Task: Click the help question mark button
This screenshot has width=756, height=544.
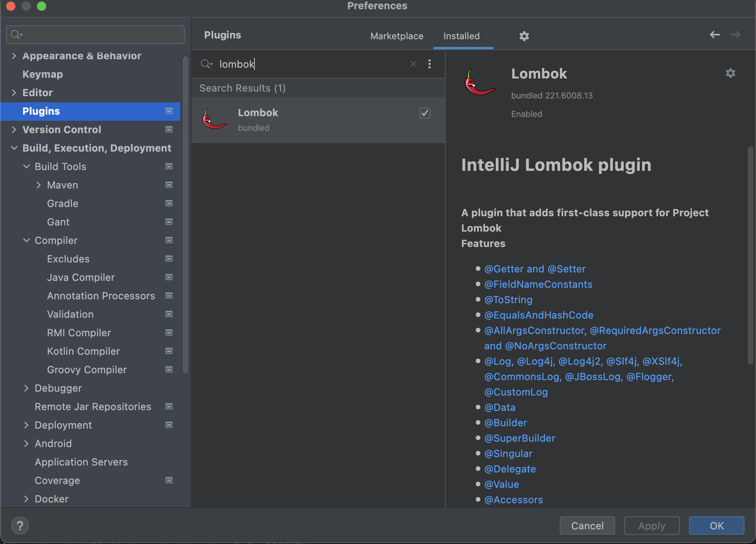Action: (x=20, y=526)
